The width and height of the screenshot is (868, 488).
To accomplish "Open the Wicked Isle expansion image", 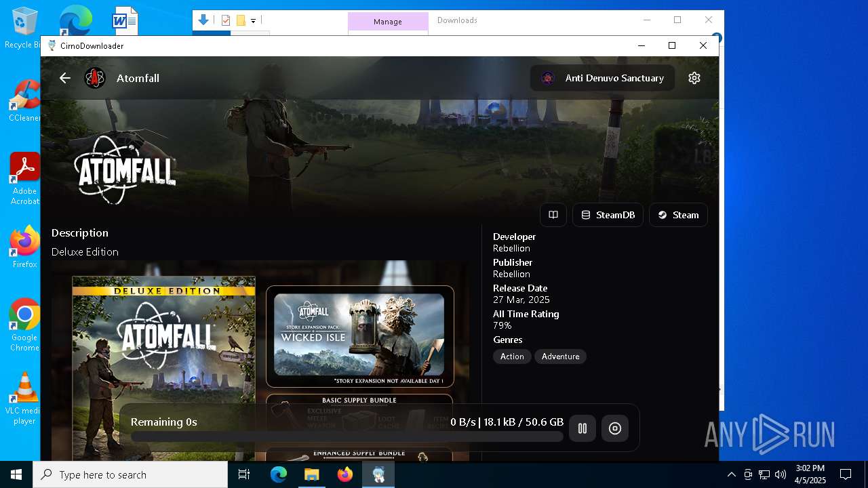I will coord(359,336).
